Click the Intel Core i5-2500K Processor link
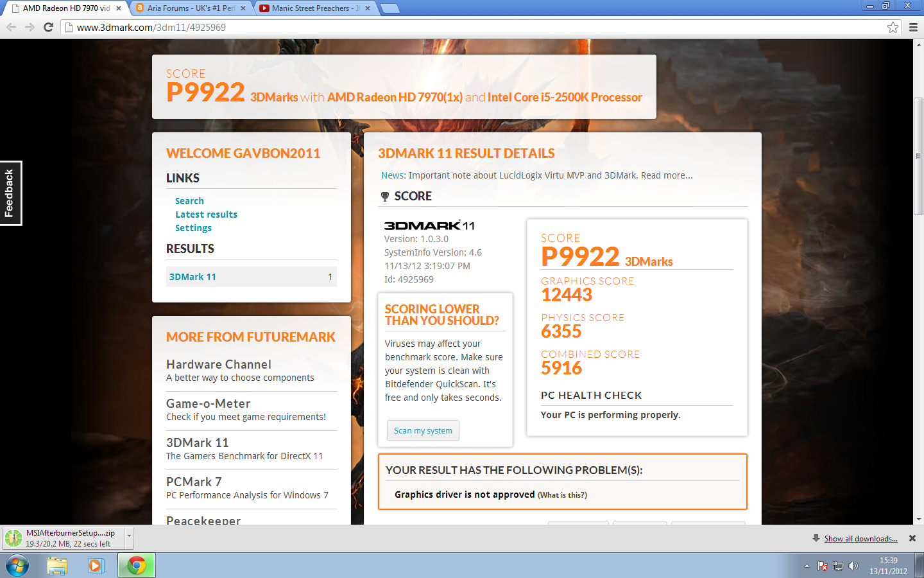924x578 pixels. click(x=565, y=97)
